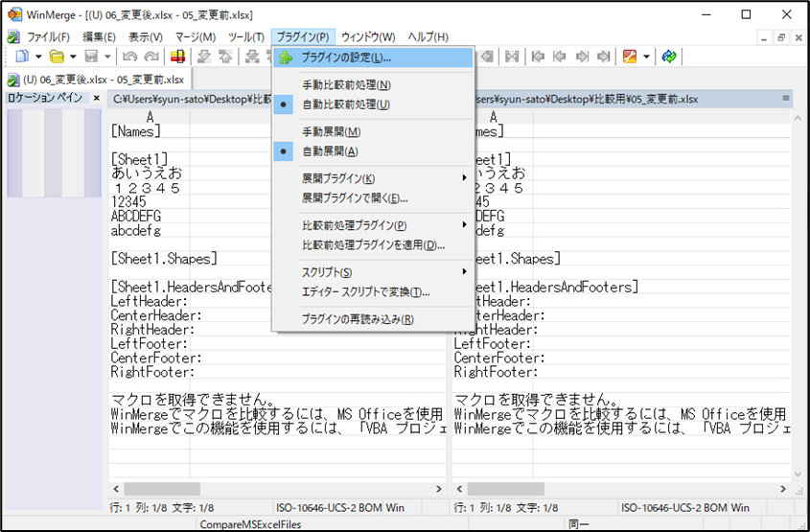Select 自動比較前処理 option
The height and width of the screenshot is (532, 810).
[x=346, y=104]
